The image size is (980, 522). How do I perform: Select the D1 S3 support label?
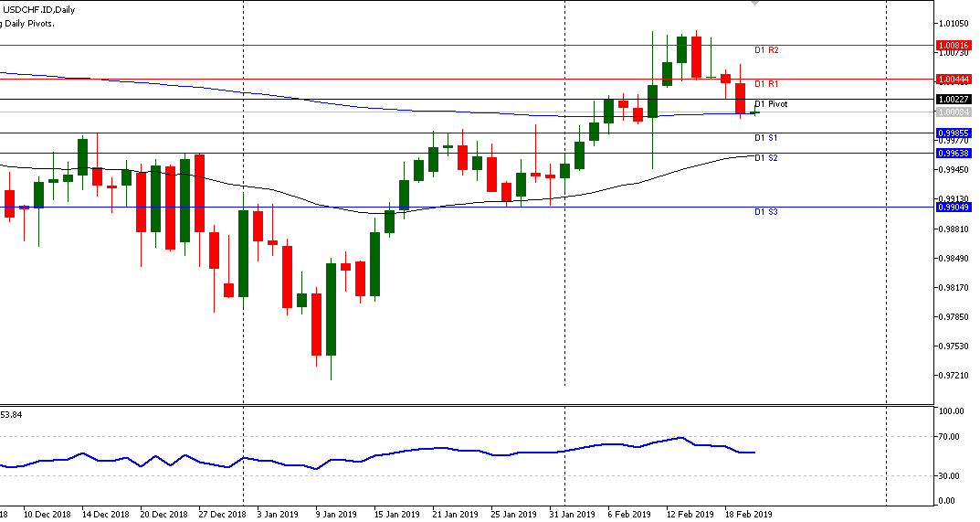765,212
